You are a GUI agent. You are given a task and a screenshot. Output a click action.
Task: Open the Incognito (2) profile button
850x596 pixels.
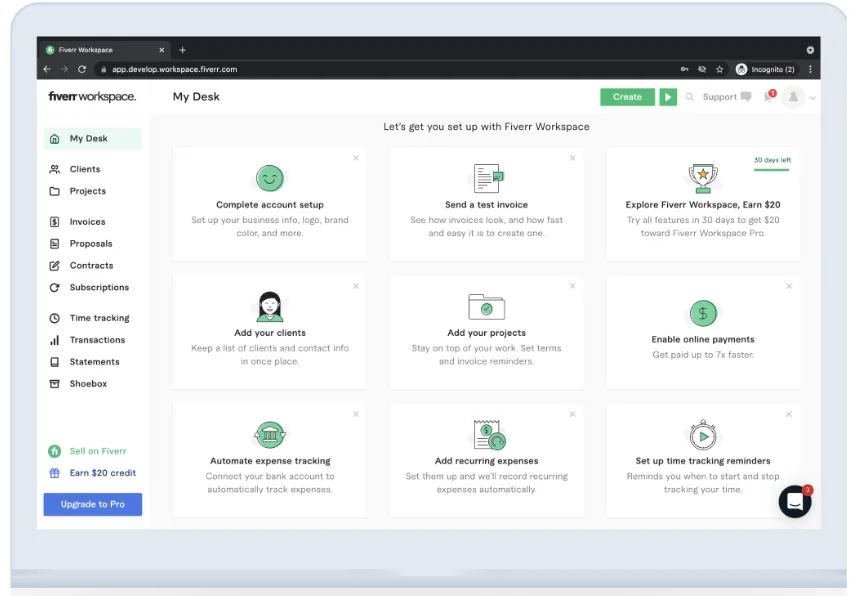765,69
